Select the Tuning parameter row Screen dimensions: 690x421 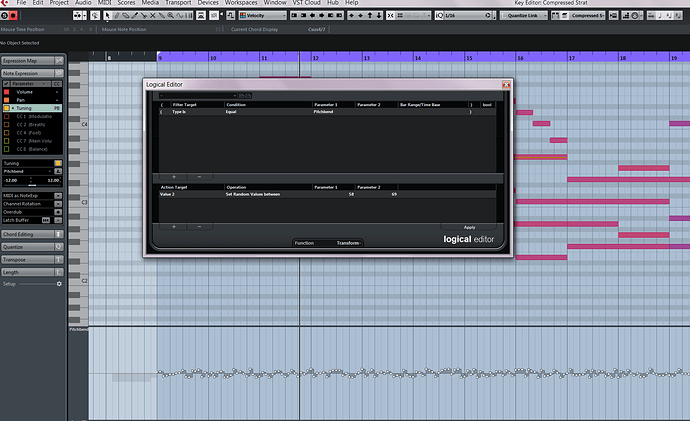pos(33,108)
